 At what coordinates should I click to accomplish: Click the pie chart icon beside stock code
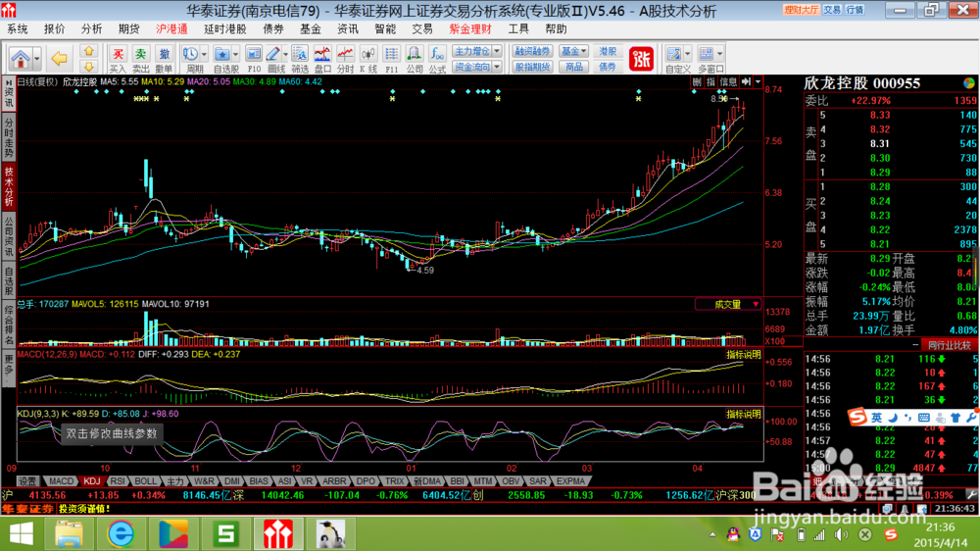(969, 83)
